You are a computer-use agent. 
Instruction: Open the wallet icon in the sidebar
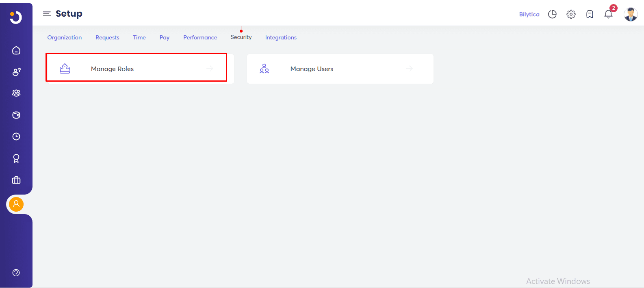(x=16, y=115)
